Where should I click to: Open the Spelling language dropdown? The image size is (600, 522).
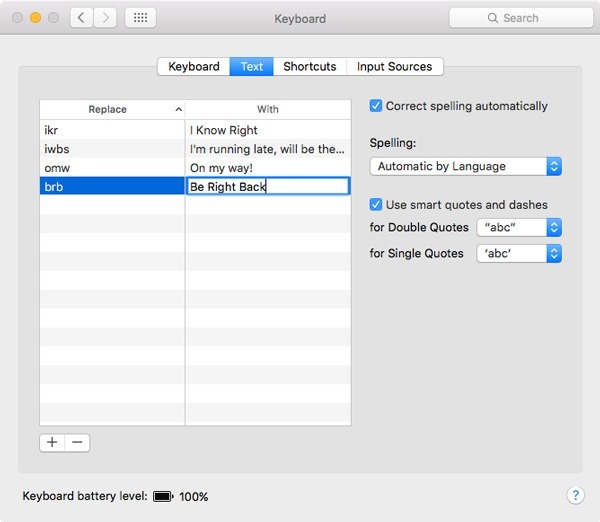click(466, 166)
